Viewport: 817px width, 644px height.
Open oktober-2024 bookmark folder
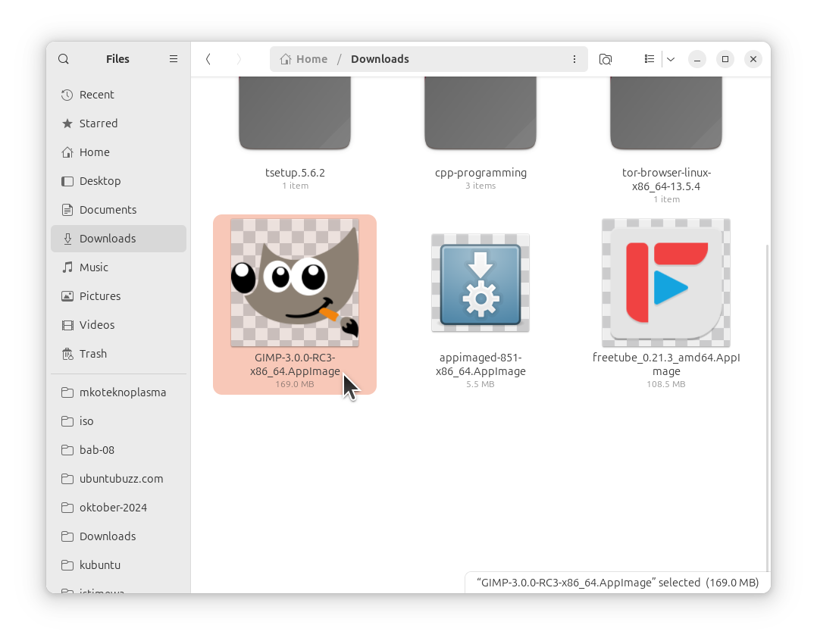118,508
